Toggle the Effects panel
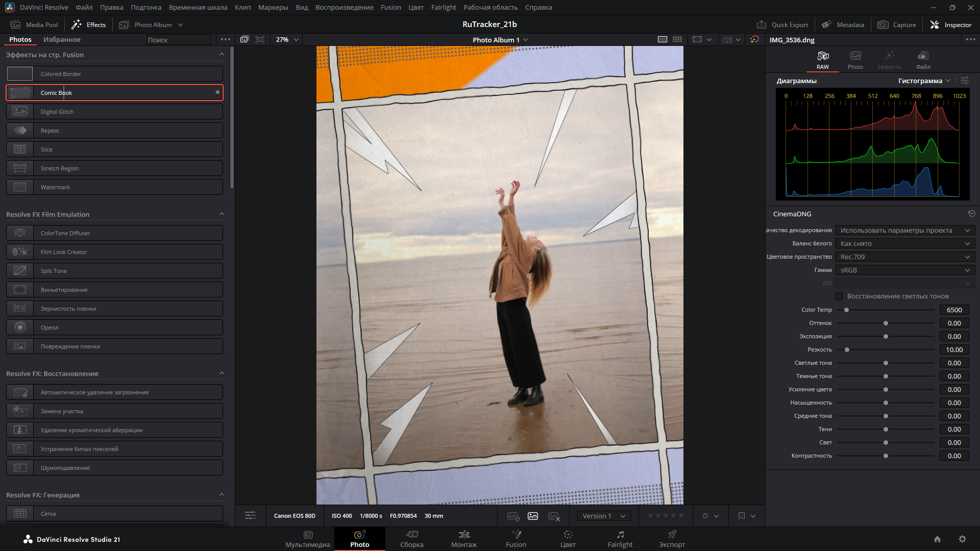This screenshot has height=551, width=980. click(89, 24)
